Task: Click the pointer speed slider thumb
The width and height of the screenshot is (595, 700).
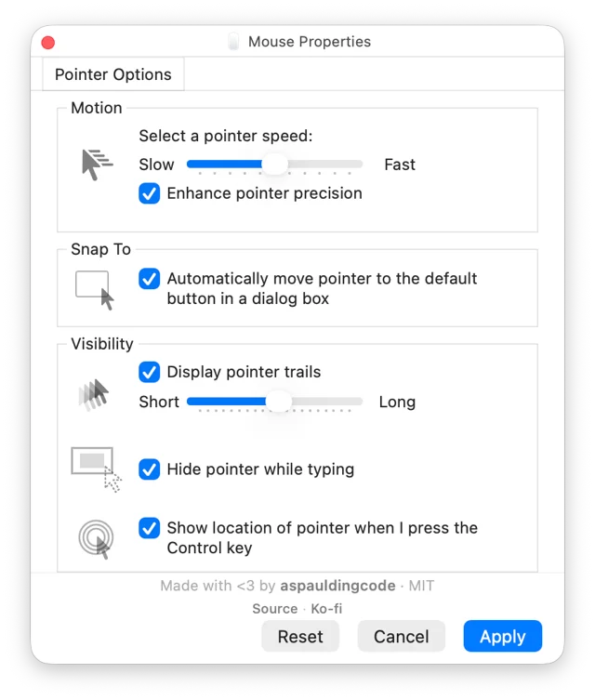Action: [x=275, y=165]
